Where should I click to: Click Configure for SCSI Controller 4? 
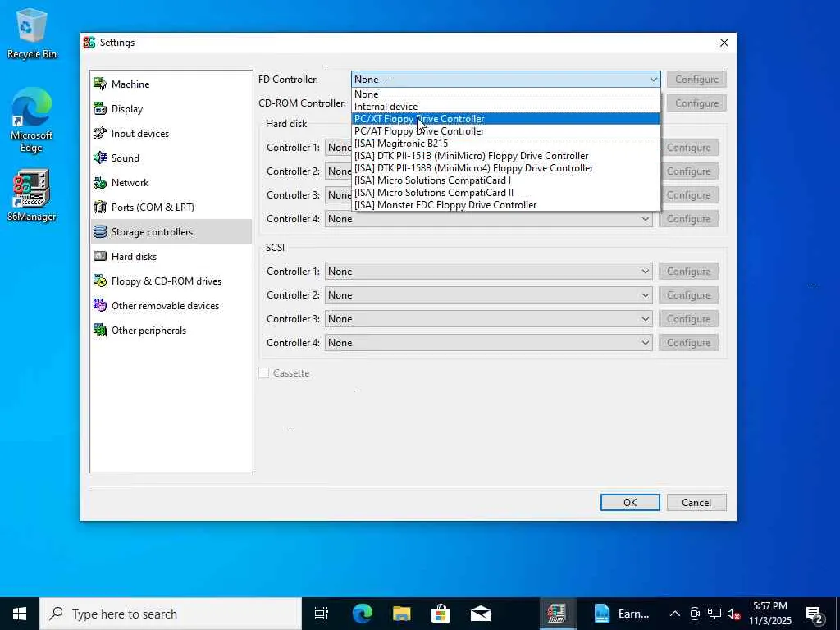coord(688,343)
